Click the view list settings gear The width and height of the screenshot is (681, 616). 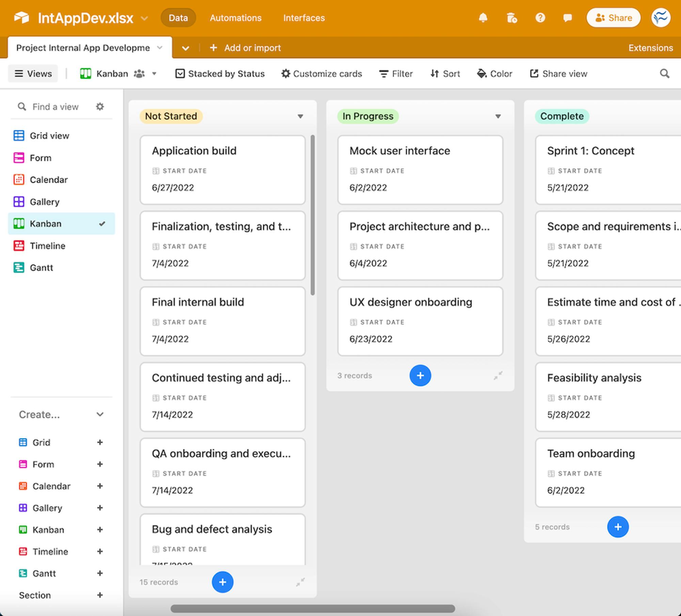coord(100,107)
